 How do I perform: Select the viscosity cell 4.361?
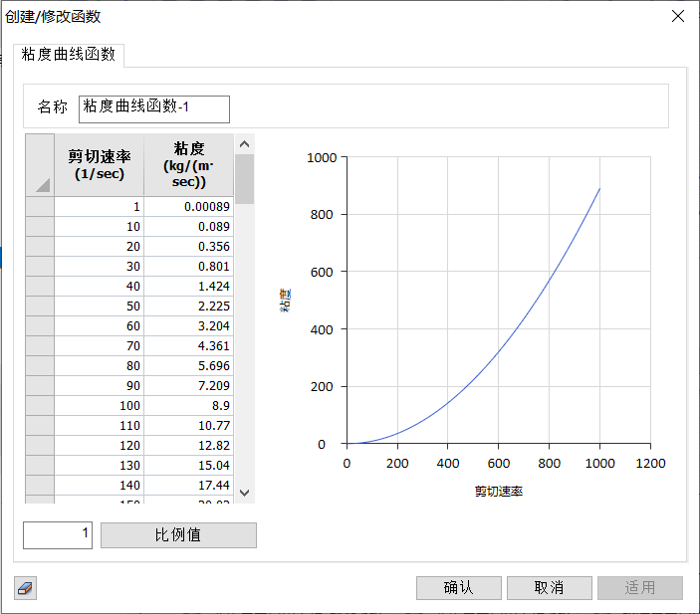pos(188,346)
